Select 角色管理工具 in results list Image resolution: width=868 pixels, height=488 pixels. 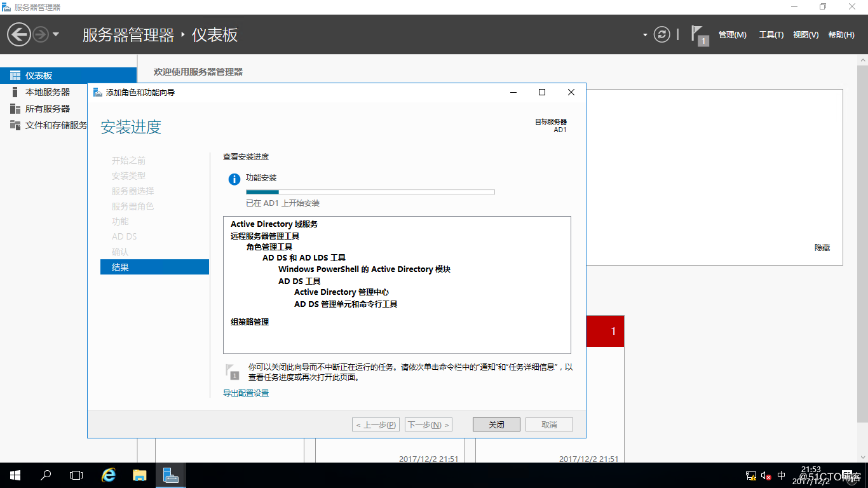coord(269,247)
